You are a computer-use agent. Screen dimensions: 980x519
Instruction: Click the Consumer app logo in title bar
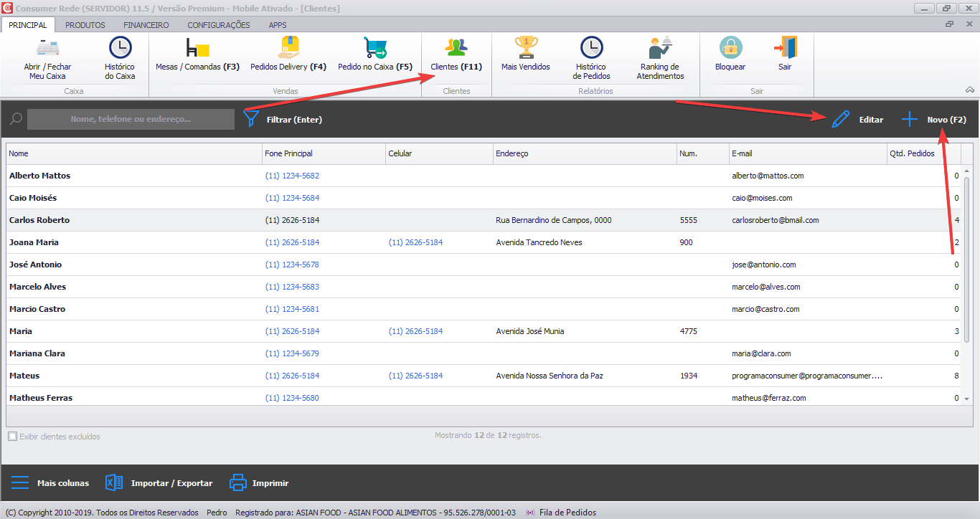pos(6,9)
